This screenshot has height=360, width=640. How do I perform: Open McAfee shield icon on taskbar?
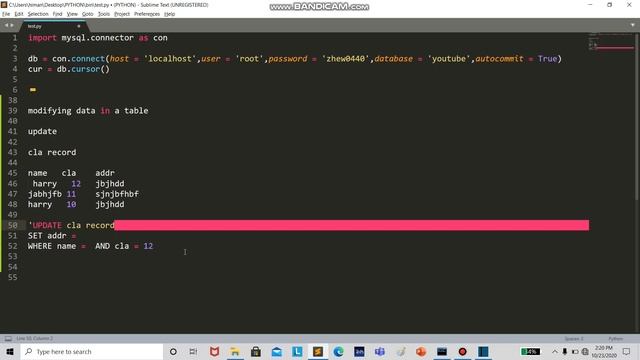tap(214, 351)
